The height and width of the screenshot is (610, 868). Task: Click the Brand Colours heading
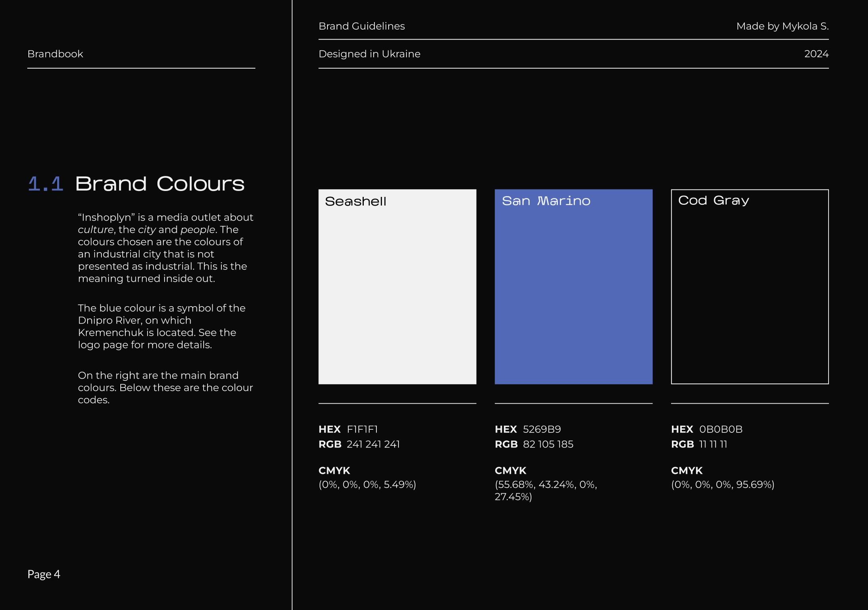click(160, 184)
